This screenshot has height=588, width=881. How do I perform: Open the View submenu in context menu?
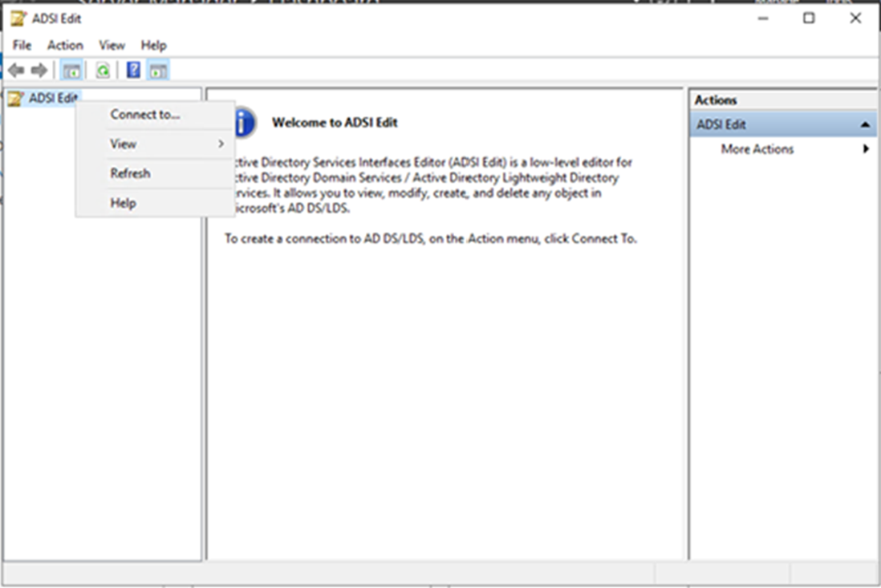(x=156, y=144)
